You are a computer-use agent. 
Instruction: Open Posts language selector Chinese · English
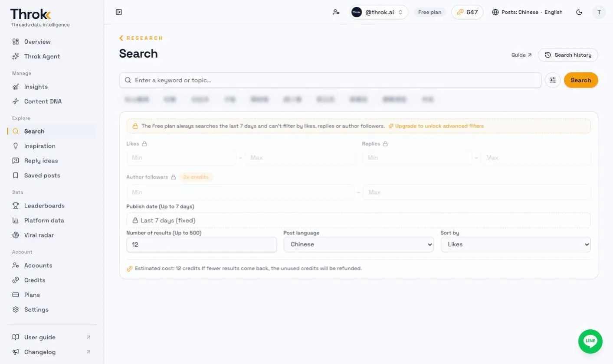coord(527,12)
